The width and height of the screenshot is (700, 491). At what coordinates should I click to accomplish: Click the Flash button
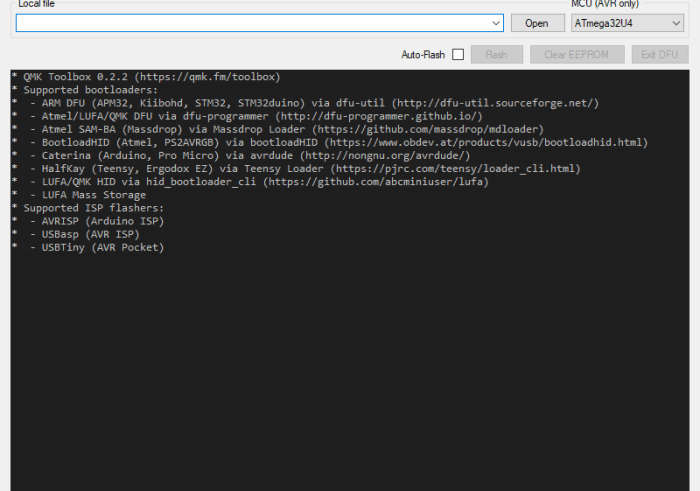point(496,54)
